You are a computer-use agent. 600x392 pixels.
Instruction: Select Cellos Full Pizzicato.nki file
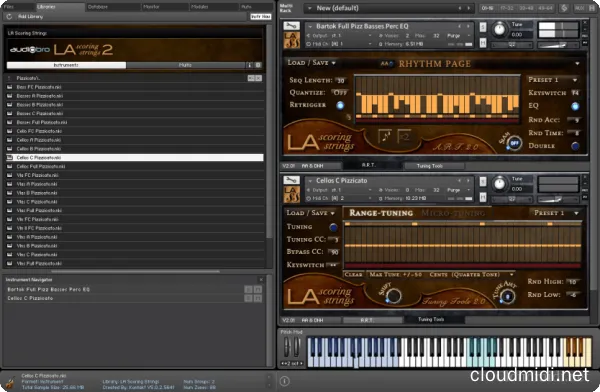pos(135,166)
